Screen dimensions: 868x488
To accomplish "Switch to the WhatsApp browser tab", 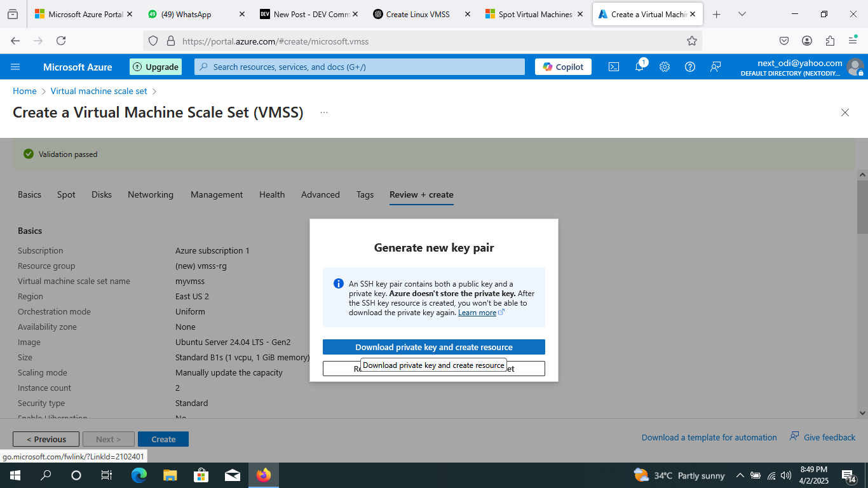I will (x=196, y=14).
